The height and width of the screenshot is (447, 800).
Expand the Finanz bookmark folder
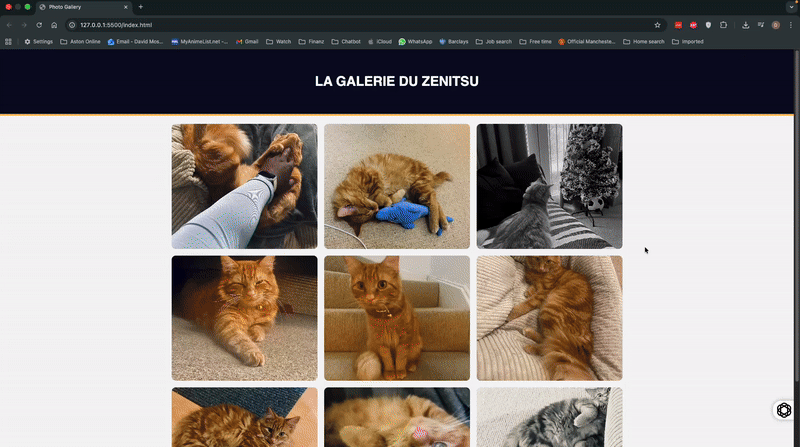coord(311,42)
